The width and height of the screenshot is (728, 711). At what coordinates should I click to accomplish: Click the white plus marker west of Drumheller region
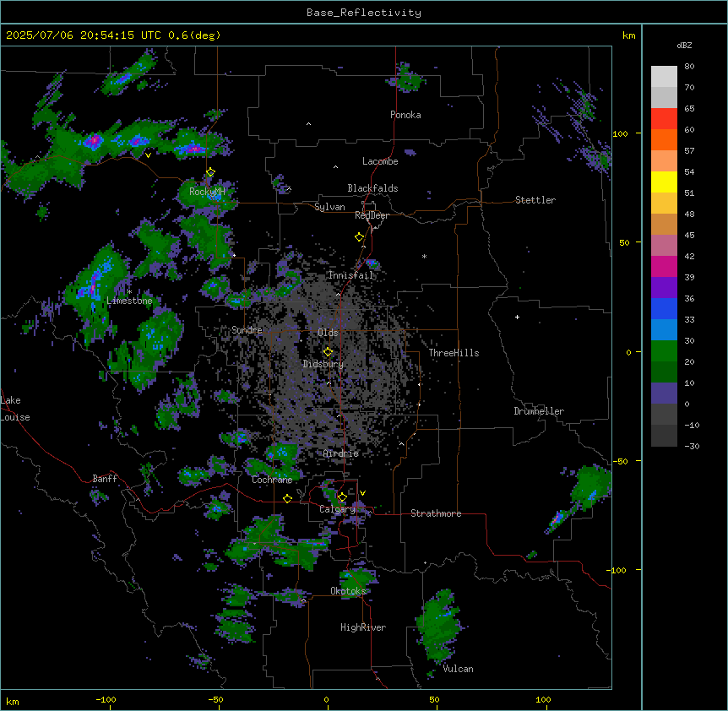pyautogui.click(x=517, y=317)
